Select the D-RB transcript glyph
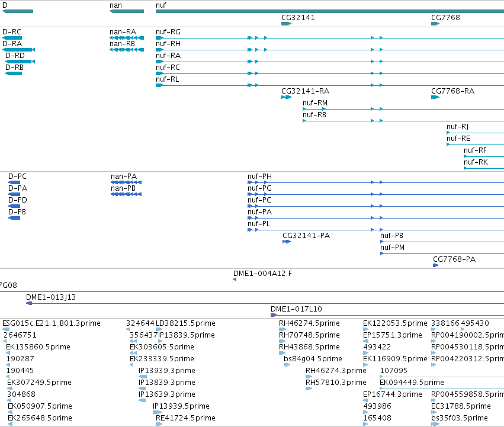 (x=14, y=73)
